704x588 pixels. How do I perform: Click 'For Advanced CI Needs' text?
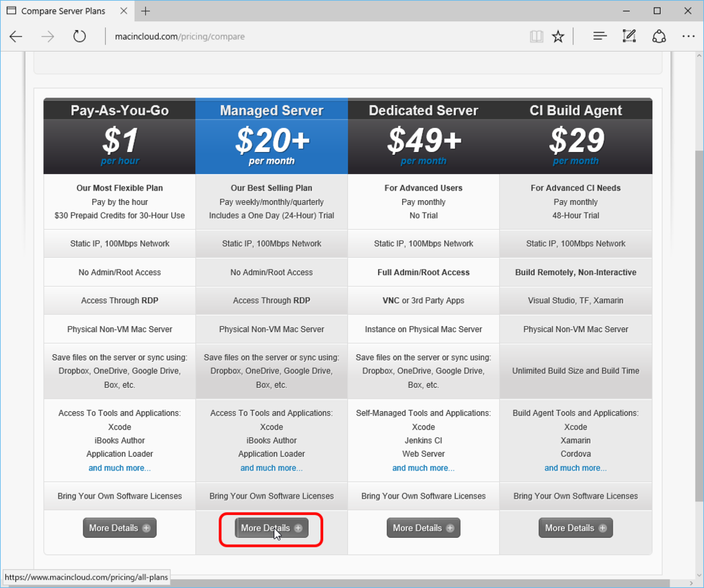575,188
